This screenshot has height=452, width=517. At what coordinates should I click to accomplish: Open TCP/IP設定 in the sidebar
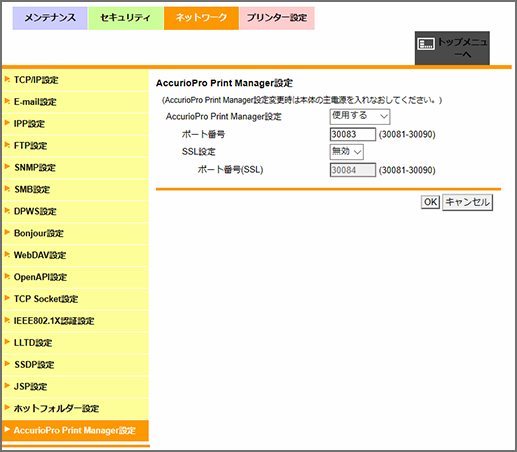tap(75, 80)
